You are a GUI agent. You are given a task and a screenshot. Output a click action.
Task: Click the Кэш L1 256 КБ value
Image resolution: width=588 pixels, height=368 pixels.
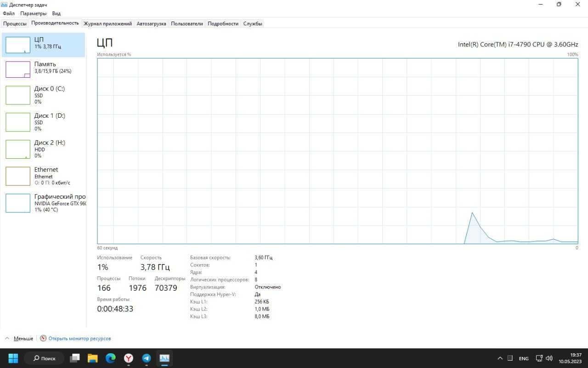tap(262, 302)
